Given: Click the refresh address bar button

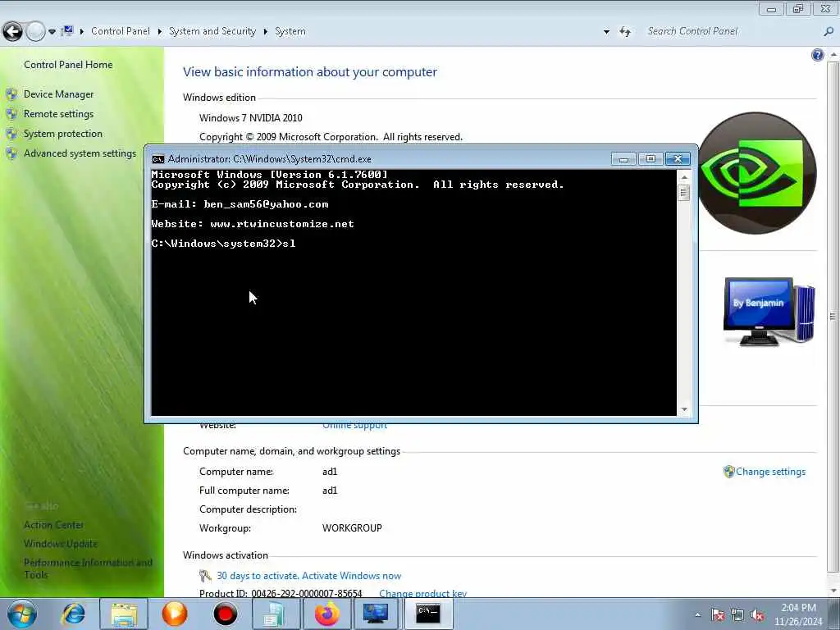Looking at the screenshot, I should 624,32.
